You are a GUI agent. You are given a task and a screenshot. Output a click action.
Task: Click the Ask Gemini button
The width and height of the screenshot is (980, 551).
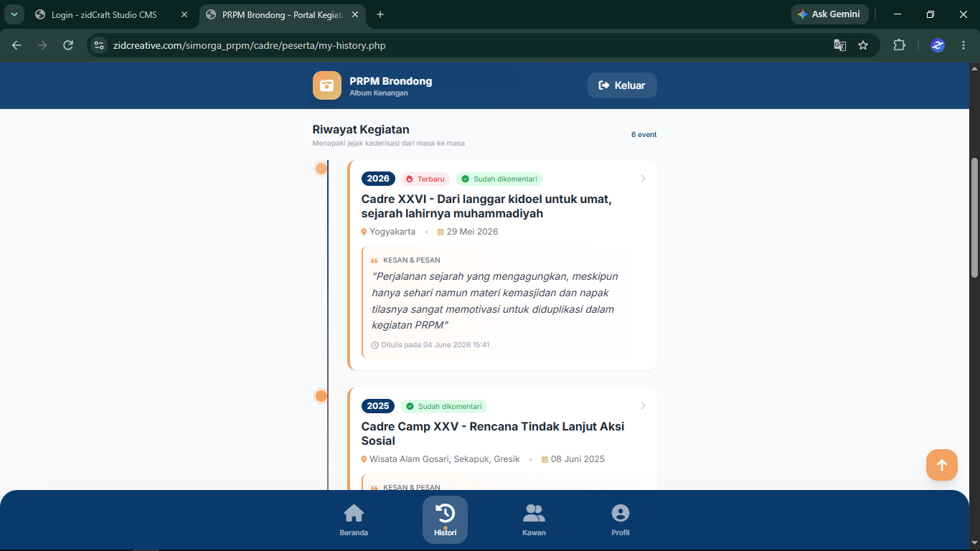tap(829, 14)
